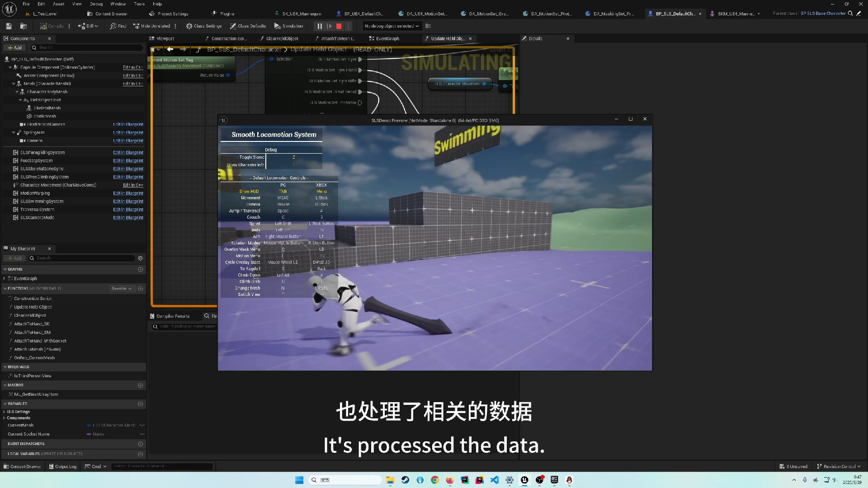Image resolution: width=868 pixels, height=488 pixels.
Task: Open Class Settings
Action: coord(203,26)
